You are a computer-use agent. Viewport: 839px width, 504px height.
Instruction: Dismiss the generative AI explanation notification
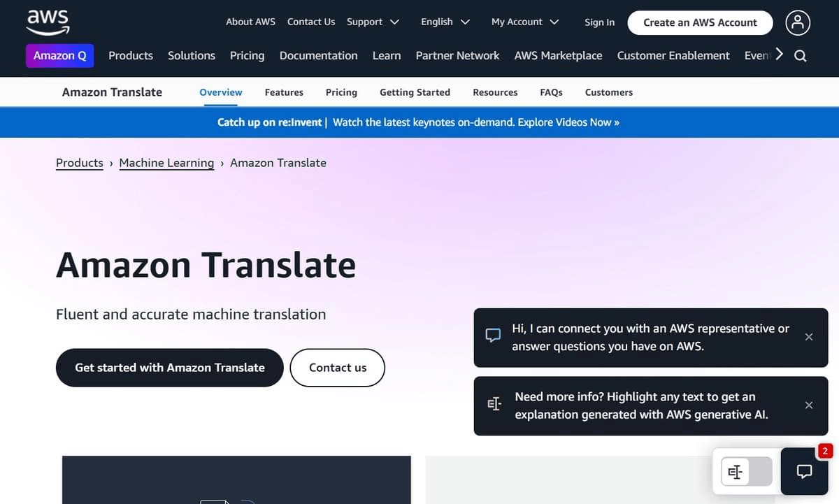pyautogui.click(x=809, y=405)
